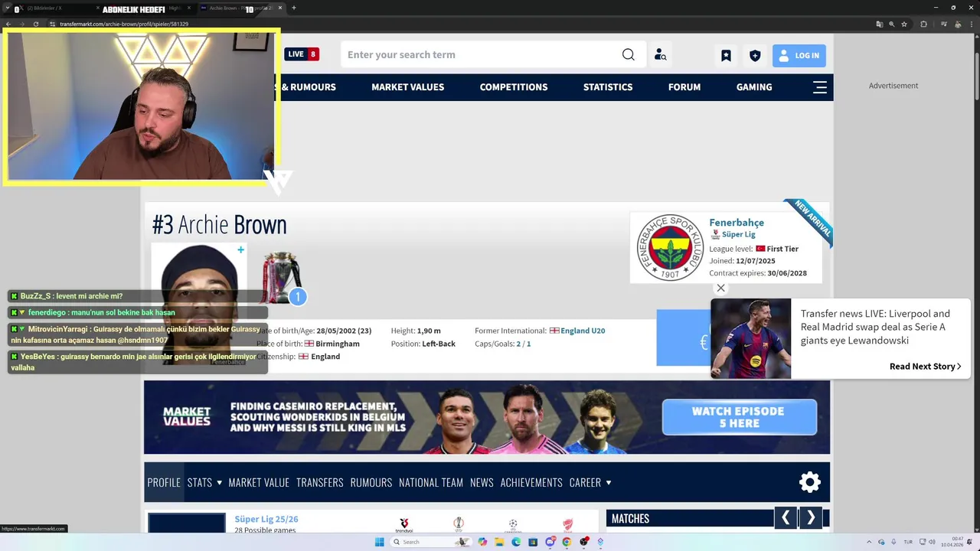
Task: Open a new browser tab with plus
Action: 294,8
